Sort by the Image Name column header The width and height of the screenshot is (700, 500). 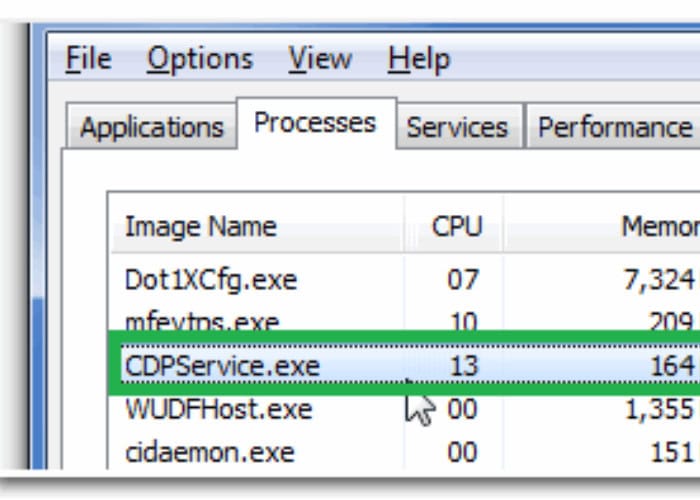tap(200, 227)
